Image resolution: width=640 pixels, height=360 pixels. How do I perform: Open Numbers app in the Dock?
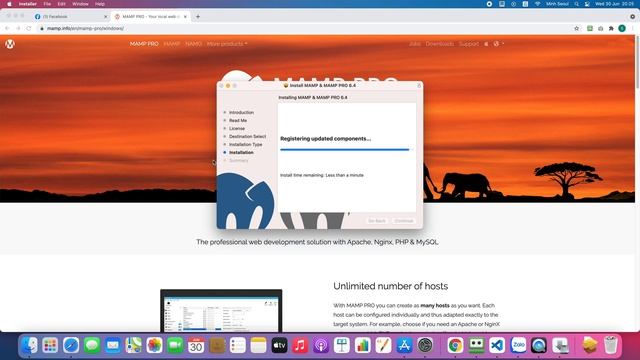click(362, 345)
